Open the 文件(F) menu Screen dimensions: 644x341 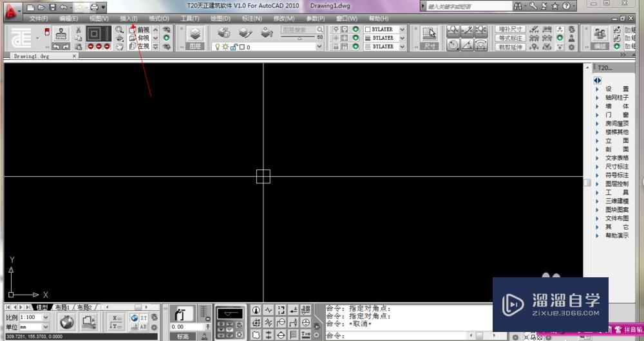pos(39,19)
